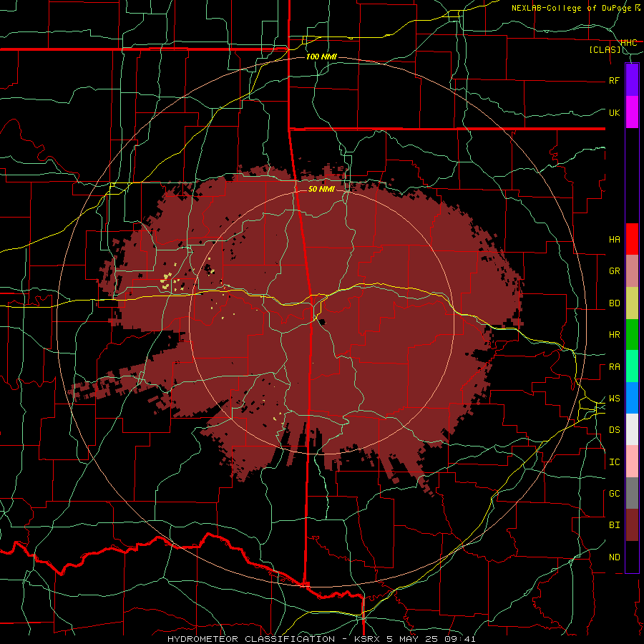Click the RF legend label

click(614, 80)
